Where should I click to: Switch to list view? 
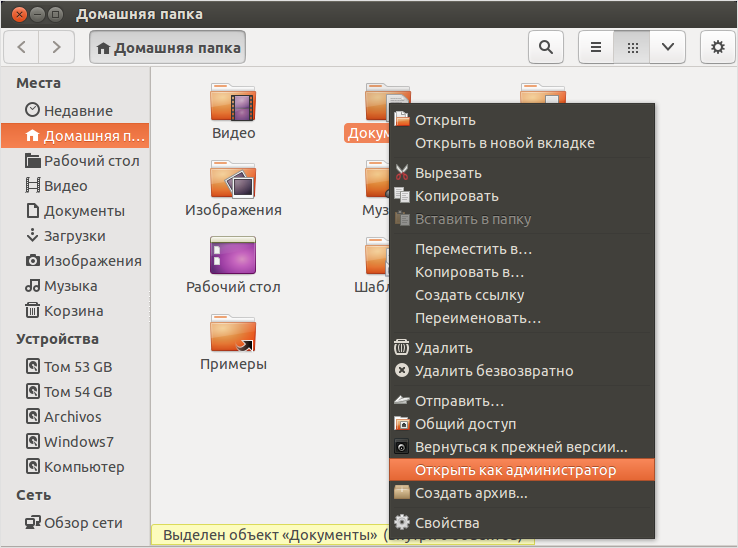[x=596, y=47]
